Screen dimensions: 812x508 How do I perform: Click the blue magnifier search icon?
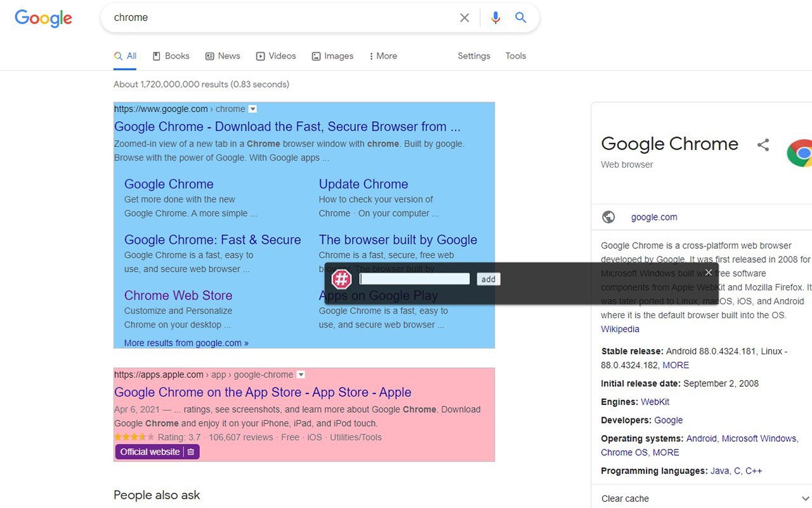pos(521,18)
